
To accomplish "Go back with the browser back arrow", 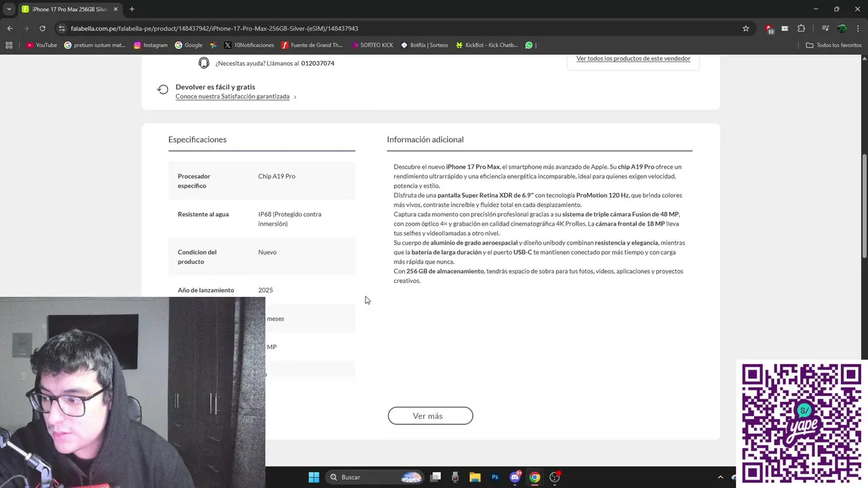I will click(x=9, y=28).
